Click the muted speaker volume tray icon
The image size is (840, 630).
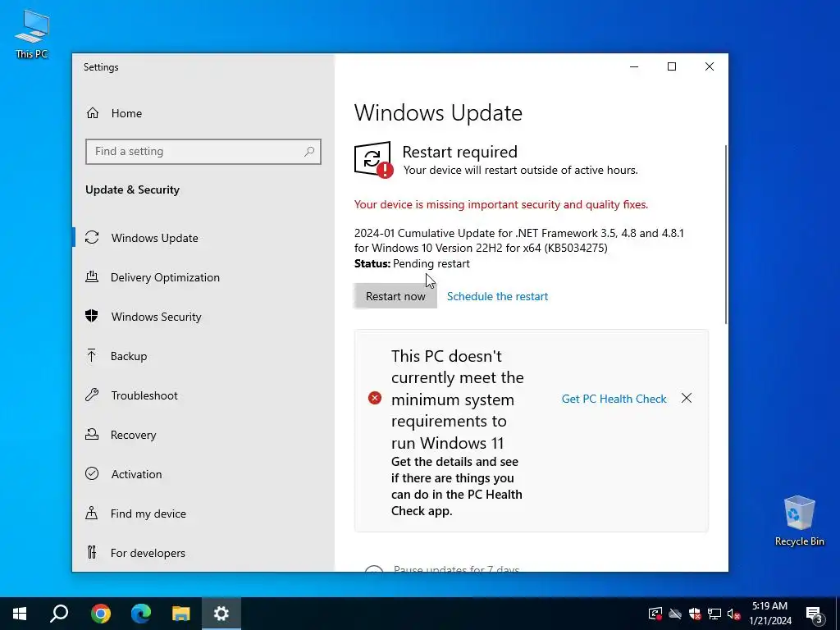[734, 614]
